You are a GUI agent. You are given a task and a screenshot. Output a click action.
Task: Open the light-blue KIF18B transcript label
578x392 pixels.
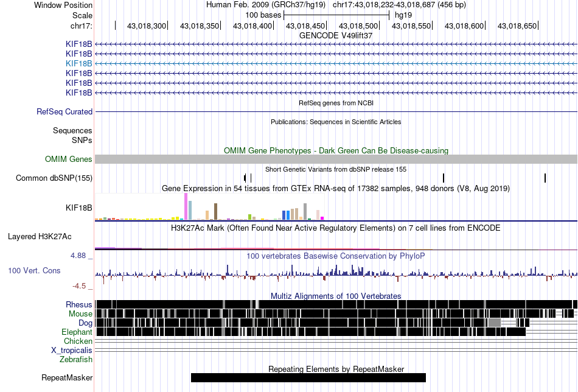(79, 63)
